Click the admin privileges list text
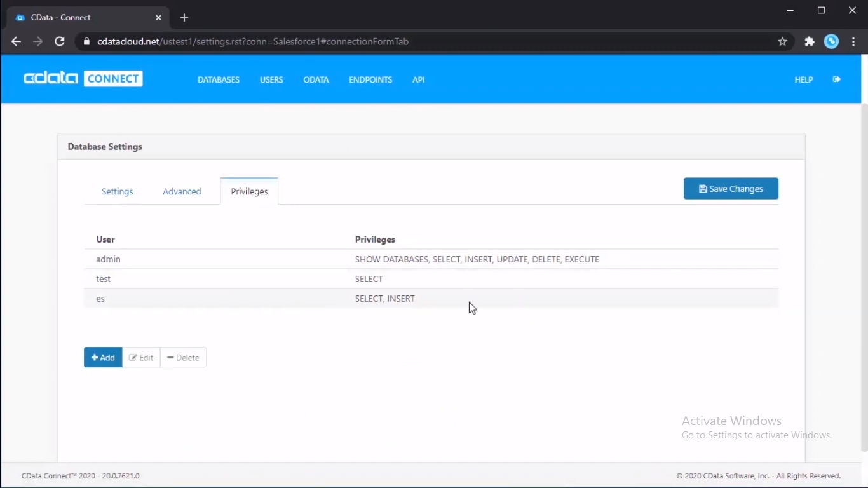This screenshot has height=488, width=868. tap(477, 259)
